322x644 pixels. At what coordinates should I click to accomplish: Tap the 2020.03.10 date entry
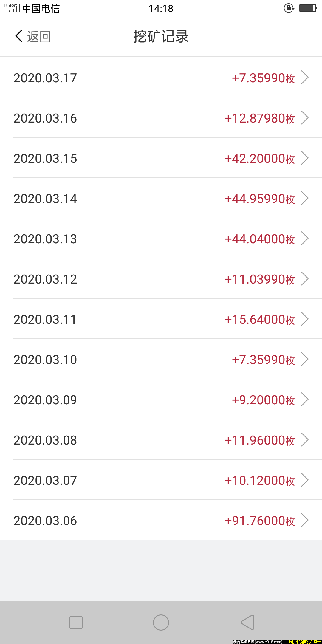[x=45, y=360]
